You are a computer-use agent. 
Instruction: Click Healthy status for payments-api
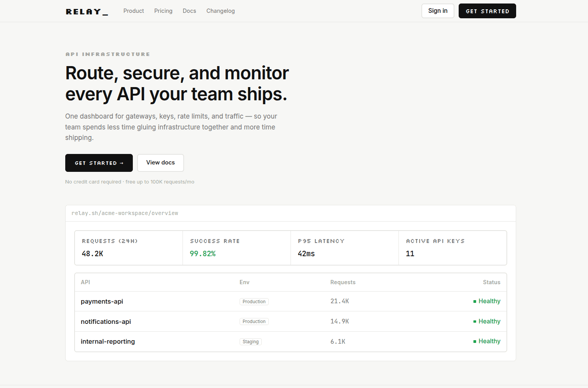(x=487, y=301)
